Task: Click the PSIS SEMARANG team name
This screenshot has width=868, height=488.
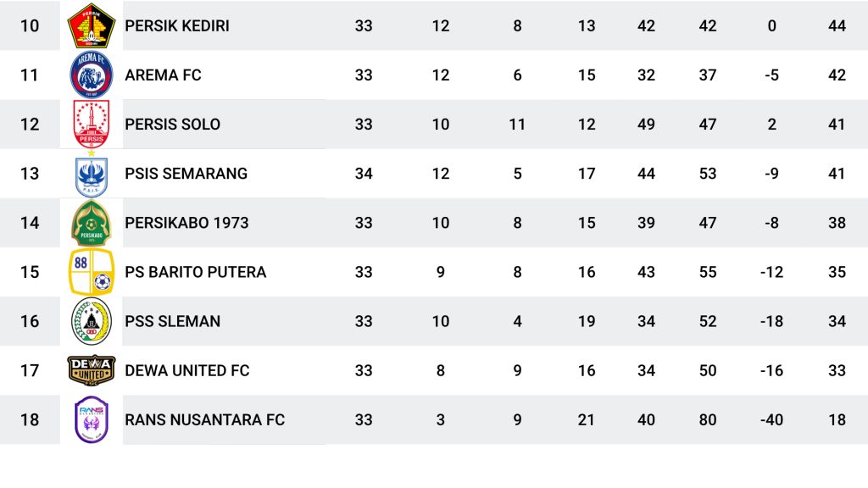Action: 186,174
